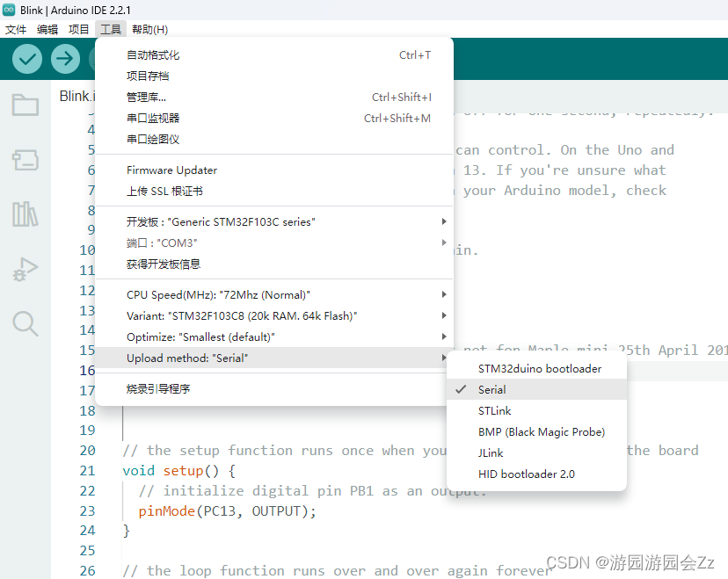Viewport: 728px width, 579px height.
Task: Expand CPU Speed 72Mhz submenu
Action: (274, 294)
